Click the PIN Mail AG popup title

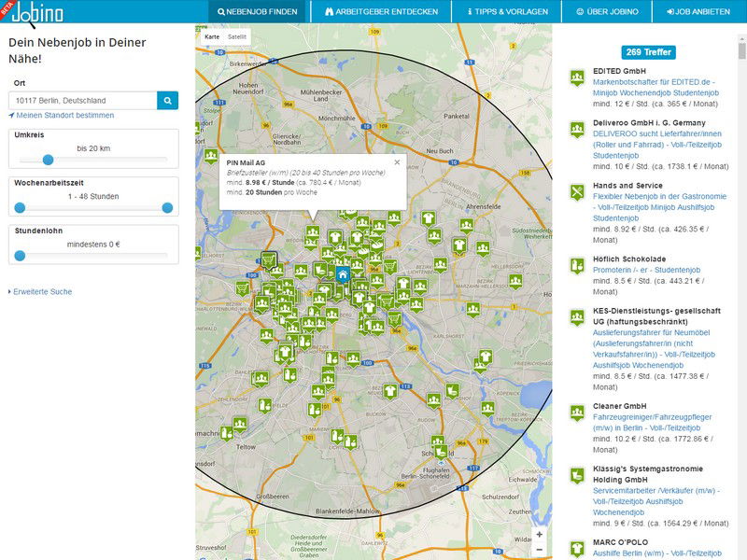[246, 162]
